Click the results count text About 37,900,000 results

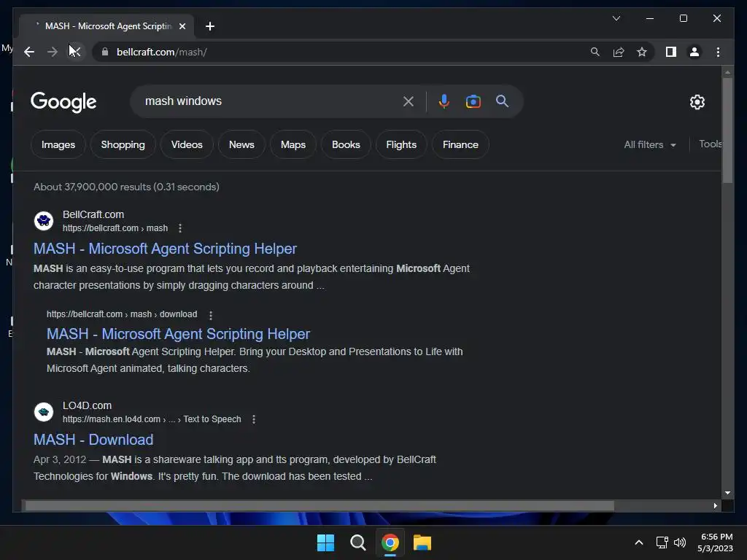pos(126,187)
